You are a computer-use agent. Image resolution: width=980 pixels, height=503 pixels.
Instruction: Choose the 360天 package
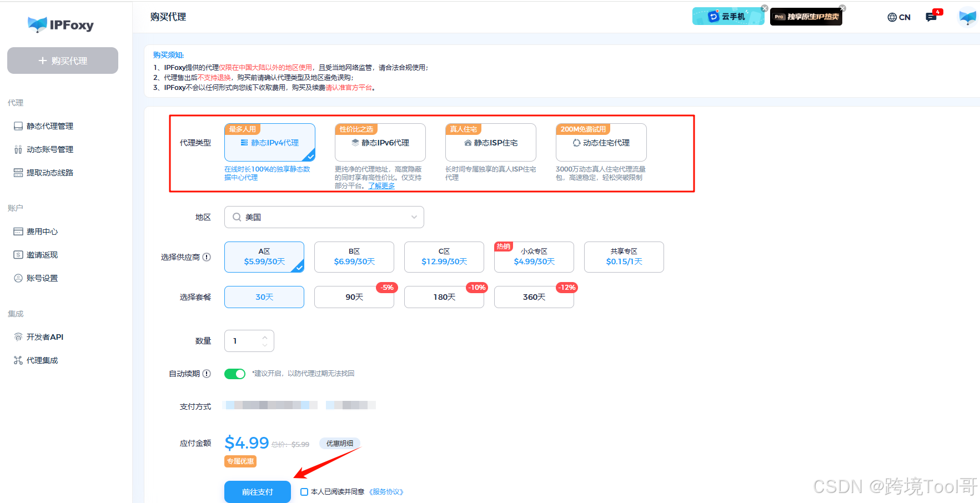pyautogui.click(x=534, y=297)
